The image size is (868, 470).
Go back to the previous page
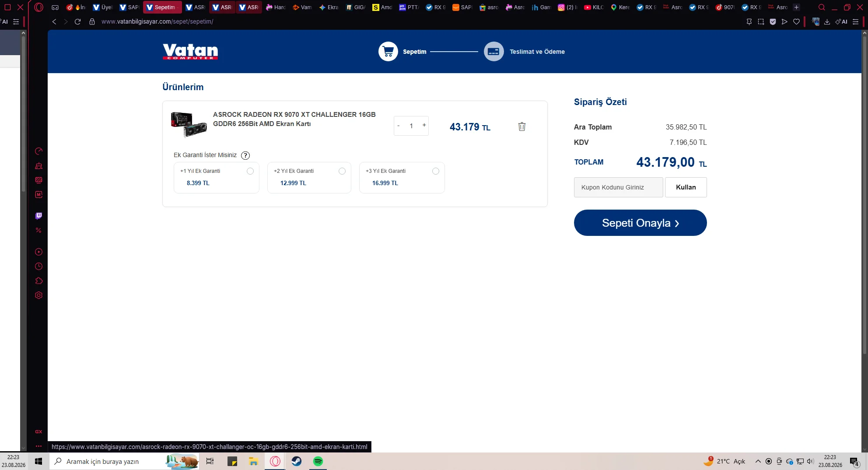[x=54, y=21]
